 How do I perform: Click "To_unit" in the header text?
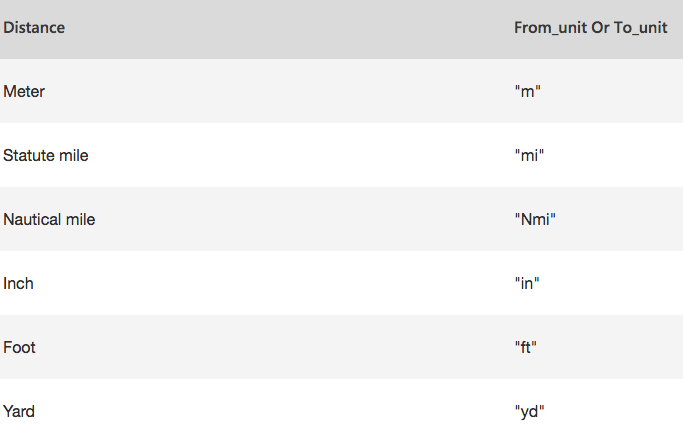641,28
